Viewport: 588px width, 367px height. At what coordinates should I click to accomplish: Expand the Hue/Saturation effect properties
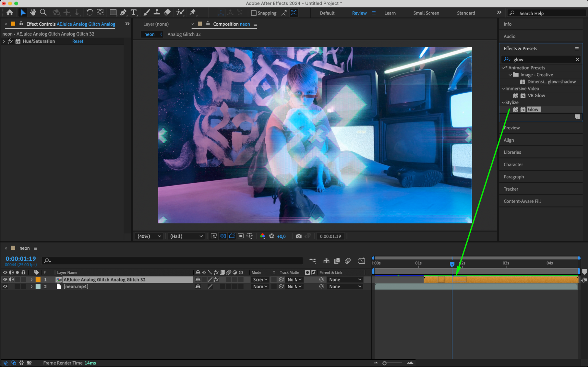[x=4, y=41]
